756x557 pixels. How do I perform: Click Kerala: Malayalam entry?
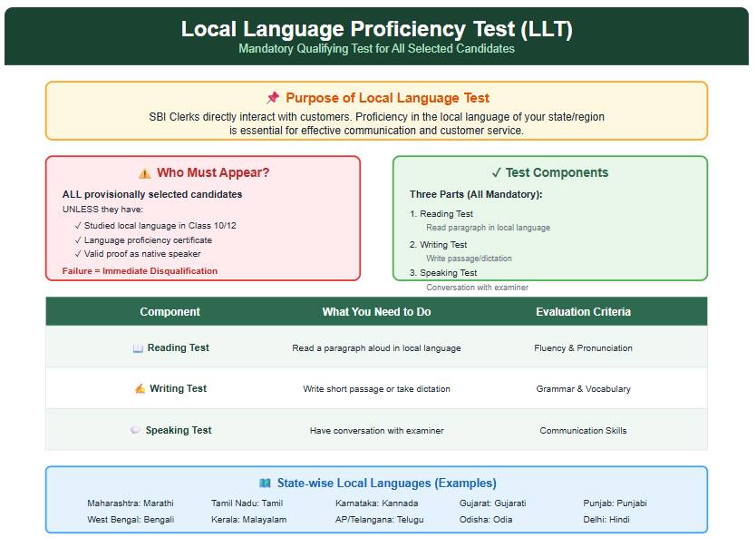pos(248,520)
